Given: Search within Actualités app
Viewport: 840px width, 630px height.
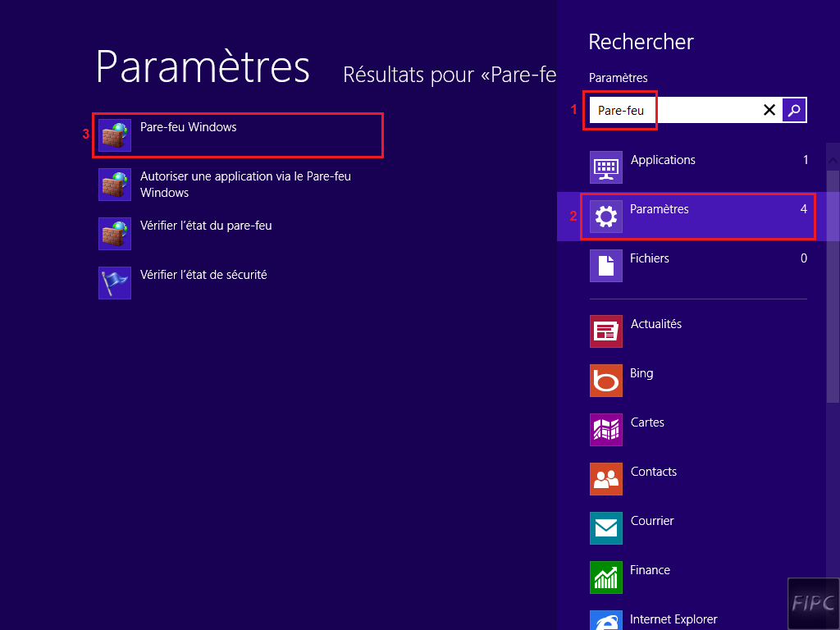Looking at the screenshot, I should coord(656,324).
